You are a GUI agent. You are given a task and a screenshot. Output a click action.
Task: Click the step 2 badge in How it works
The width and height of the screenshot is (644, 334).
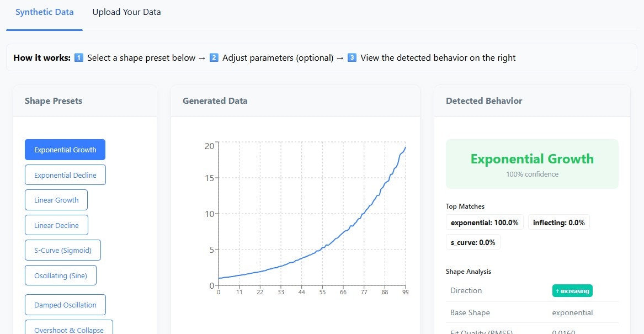pos(214,57)
